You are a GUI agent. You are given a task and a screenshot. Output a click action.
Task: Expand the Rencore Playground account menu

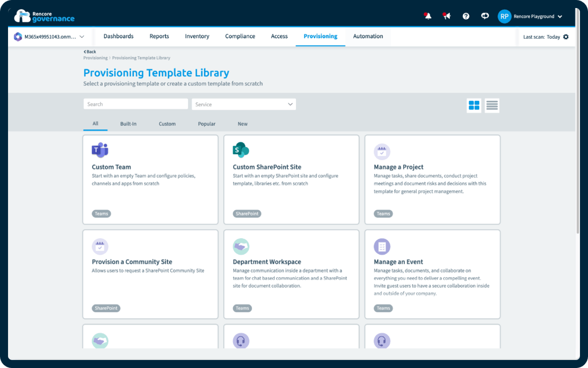(x=530, y=16)
